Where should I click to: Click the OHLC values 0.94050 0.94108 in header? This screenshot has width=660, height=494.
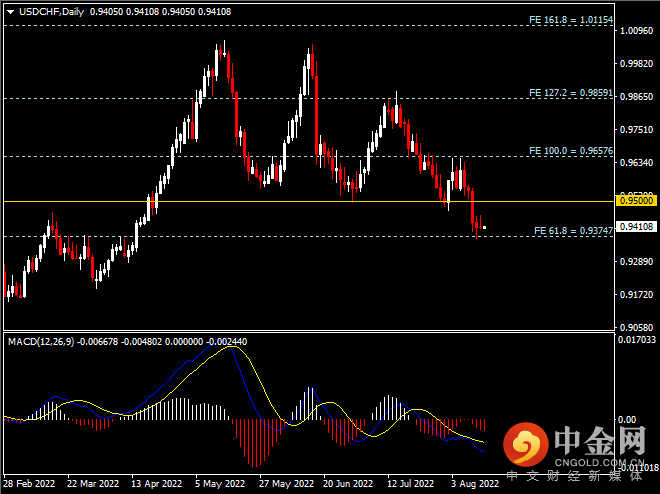[160, 12]
